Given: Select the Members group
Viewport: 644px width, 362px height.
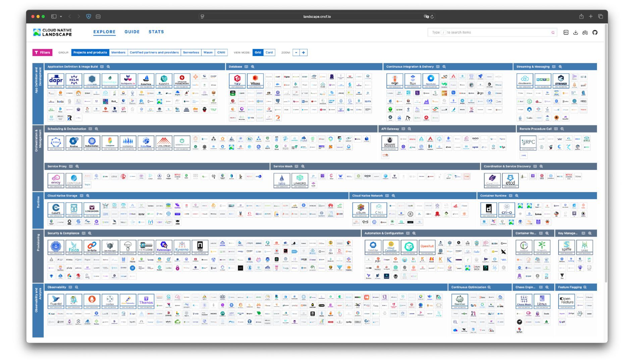Looking at the screenshot, I should 118,53.
